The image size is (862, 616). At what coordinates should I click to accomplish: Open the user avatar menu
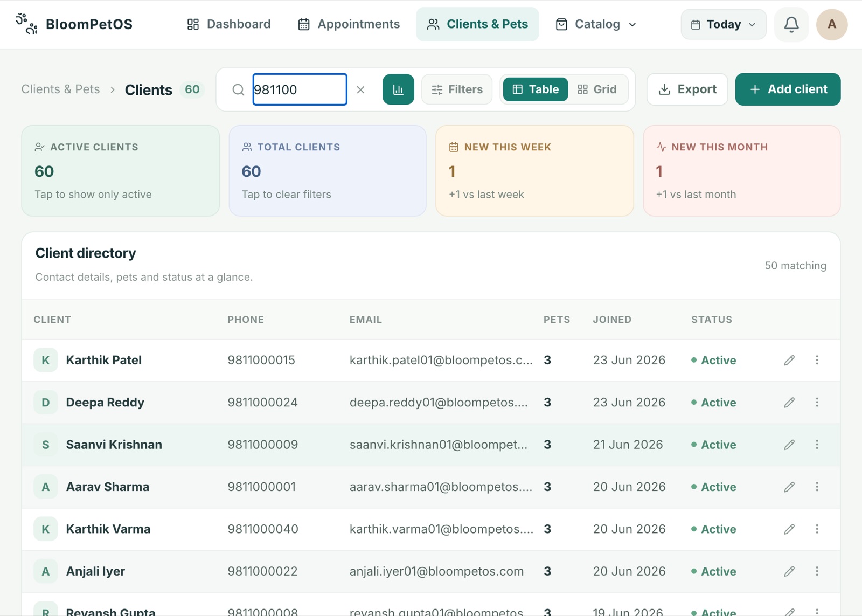pyautogui.click(x=832, y=24)
